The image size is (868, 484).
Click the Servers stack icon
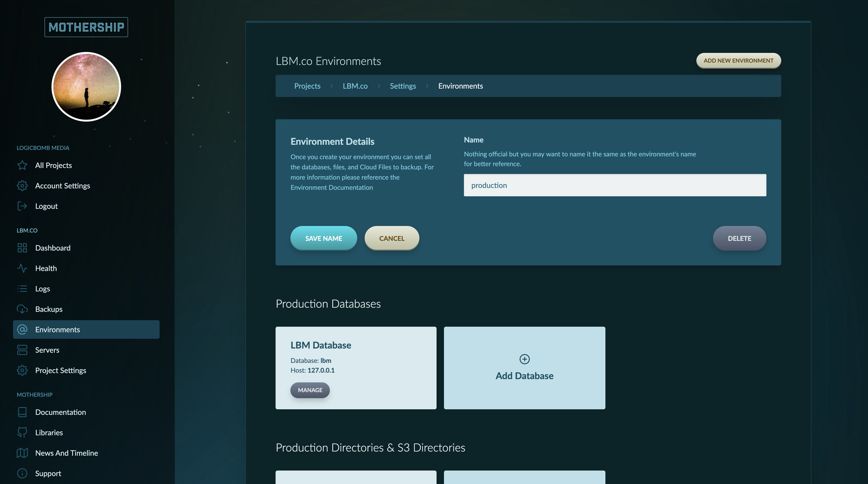[x=22, y=350]
